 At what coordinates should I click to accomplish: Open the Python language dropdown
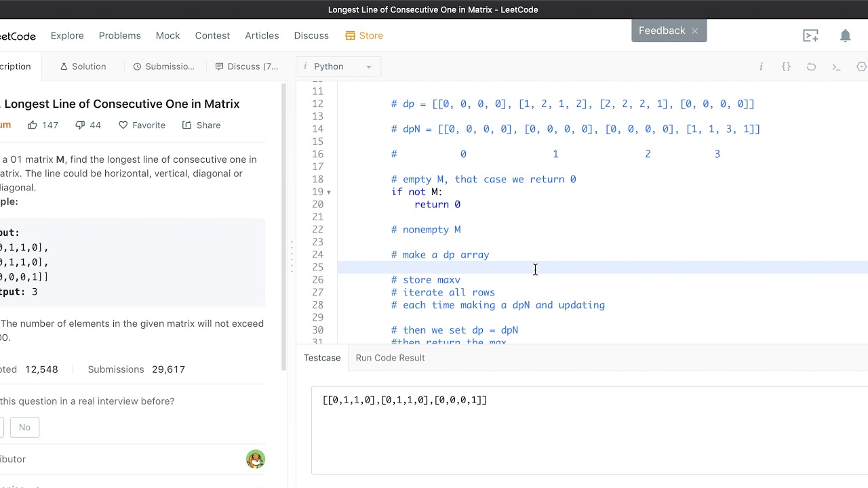[338, 66]
